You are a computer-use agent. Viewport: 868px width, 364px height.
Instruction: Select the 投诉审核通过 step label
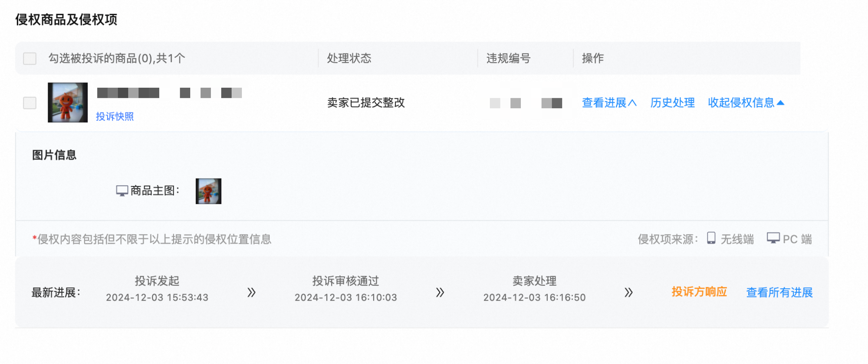[346, 281]
